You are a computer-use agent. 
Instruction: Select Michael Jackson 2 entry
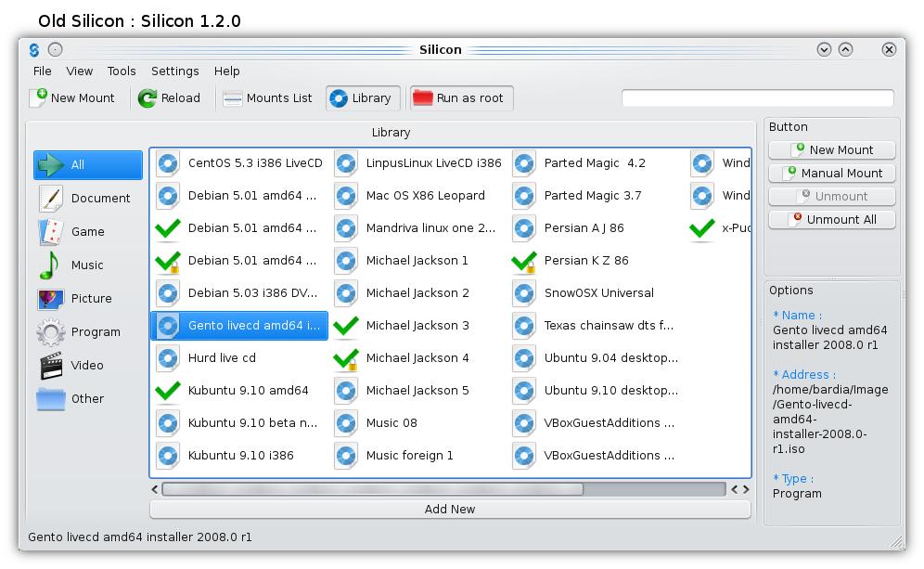tap(417, 293)
